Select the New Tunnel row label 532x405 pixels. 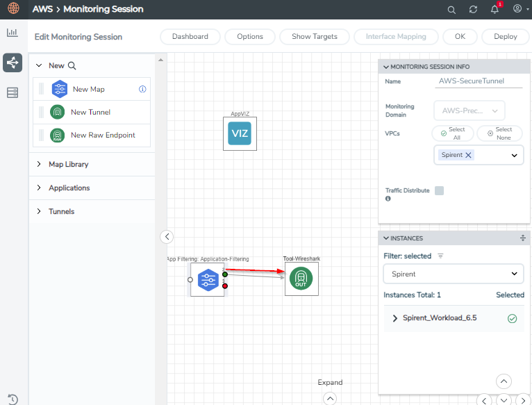[x=90, y=112]
